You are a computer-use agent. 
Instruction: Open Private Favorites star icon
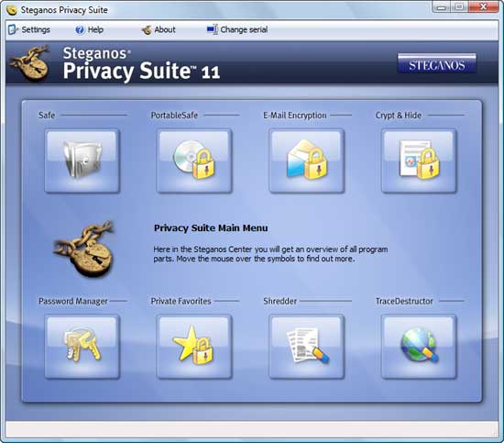pyautogui.click(x=194, y=347)
